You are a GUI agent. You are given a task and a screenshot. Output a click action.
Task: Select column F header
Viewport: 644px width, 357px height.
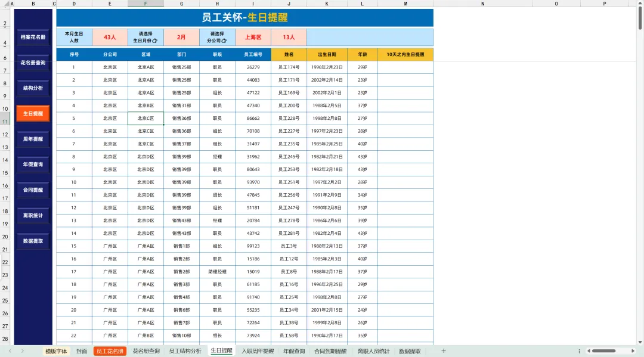[x=145, y=4]
